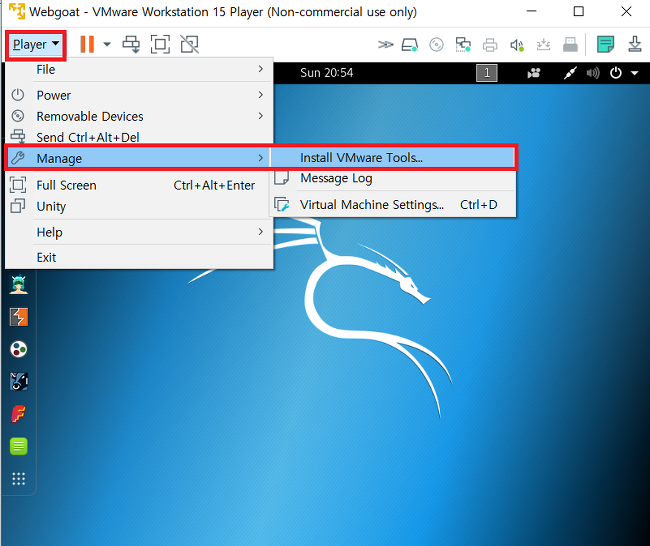This screenshot has height=546, width=650.
Task: Expand the Help submenu arrow
Action: pos(260,232)
